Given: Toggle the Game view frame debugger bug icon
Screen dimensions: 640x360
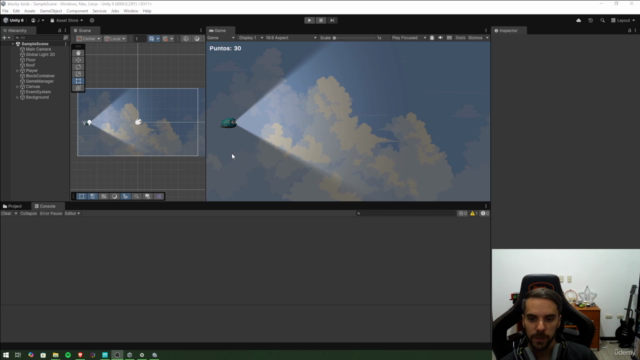Looking at the screenshot, I should pyautogui.click(x=432, y=38).
